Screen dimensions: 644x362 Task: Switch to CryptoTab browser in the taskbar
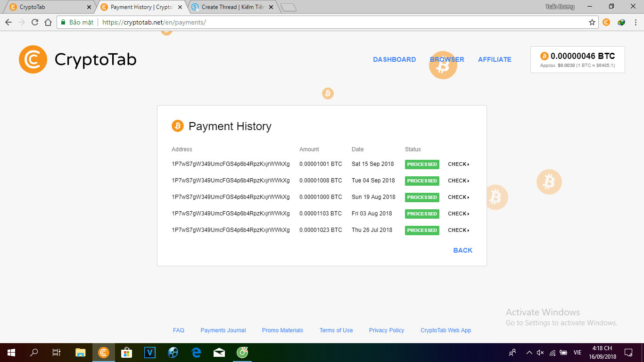104,353
